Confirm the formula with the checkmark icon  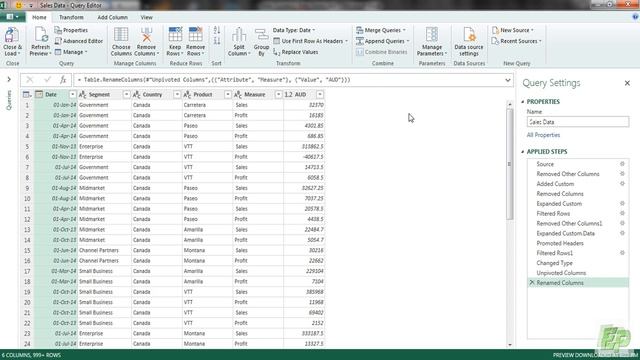click(x=47, y=80)
